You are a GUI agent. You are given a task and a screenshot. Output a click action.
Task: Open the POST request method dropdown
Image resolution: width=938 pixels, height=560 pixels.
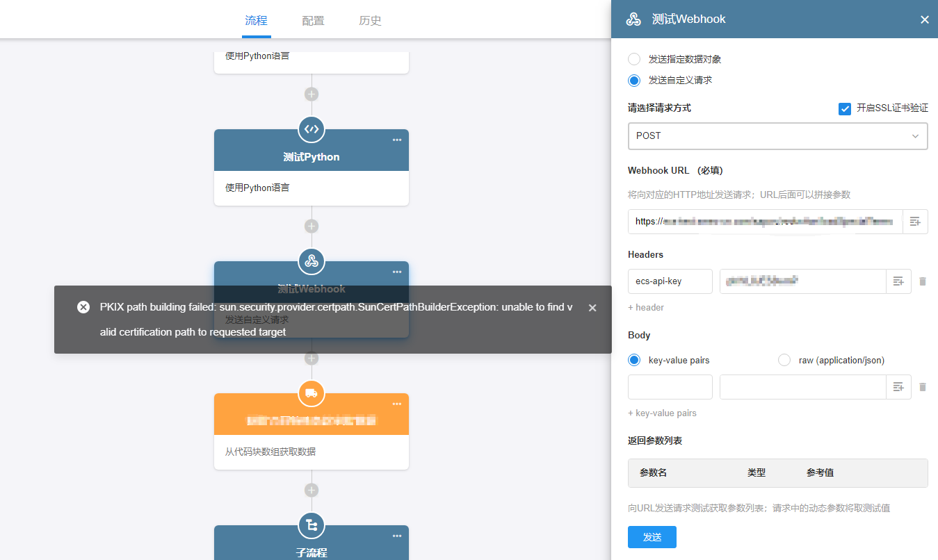click(777, 136)
